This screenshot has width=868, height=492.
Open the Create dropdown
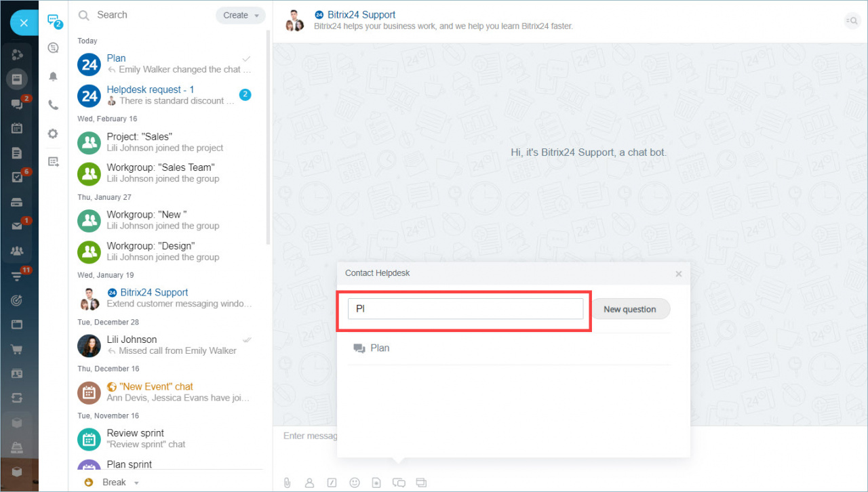(241, 16)
